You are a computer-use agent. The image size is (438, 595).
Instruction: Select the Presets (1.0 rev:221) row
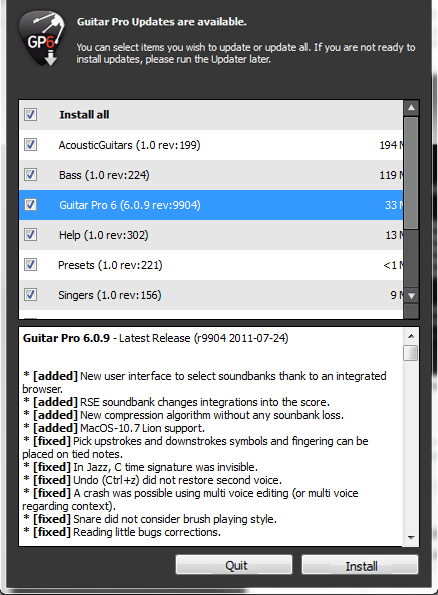click(211, 265)
